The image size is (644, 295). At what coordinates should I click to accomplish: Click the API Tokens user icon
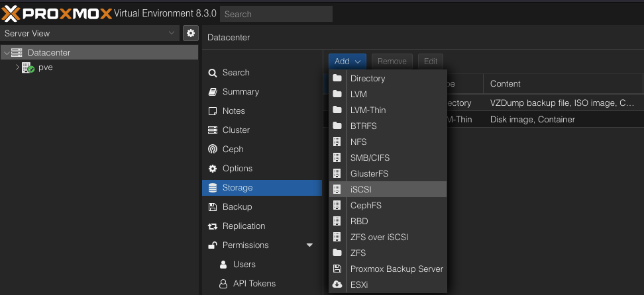pyautogui.click(x=223, y=284)
